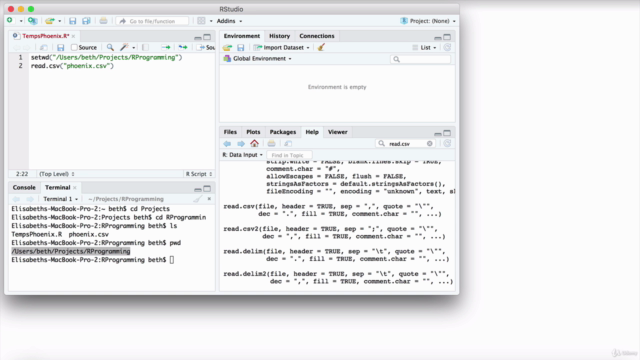This screenshot has height=360, width=640.
Task: Save the current document from the main toolbar
Action: click(x=73, y=21)
